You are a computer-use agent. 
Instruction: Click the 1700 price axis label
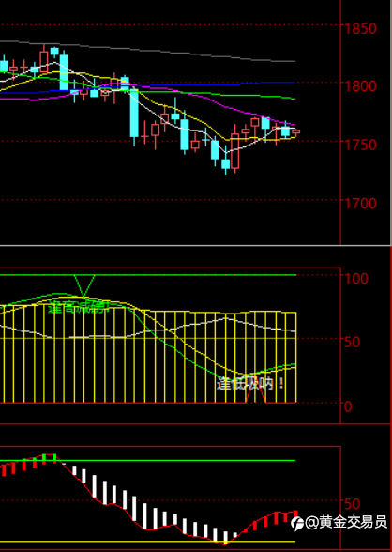coord(361,203)
